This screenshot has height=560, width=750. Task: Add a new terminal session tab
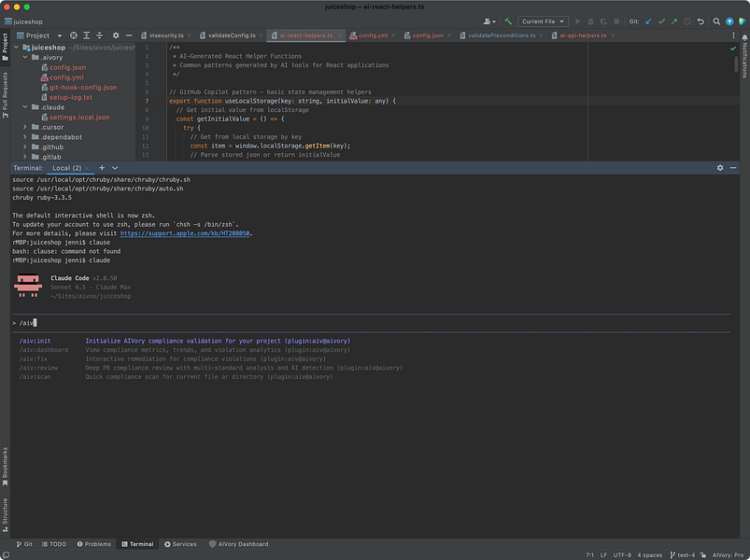[103, 168]
